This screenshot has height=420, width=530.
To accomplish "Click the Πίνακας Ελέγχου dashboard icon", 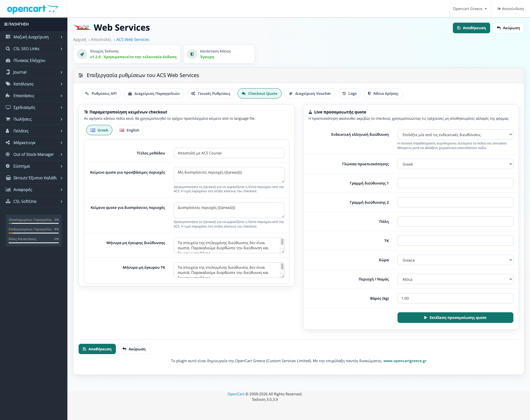I will point(8,60).
